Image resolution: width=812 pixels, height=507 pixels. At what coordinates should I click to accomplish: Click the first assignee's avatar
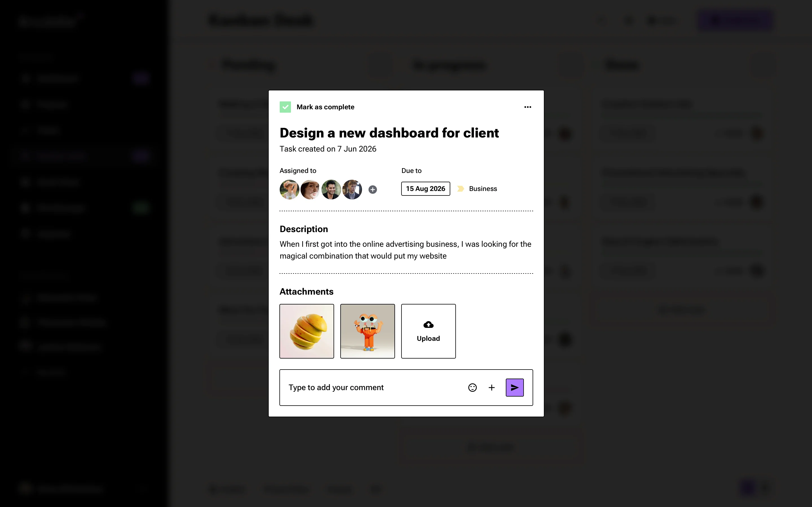(289, 189)
